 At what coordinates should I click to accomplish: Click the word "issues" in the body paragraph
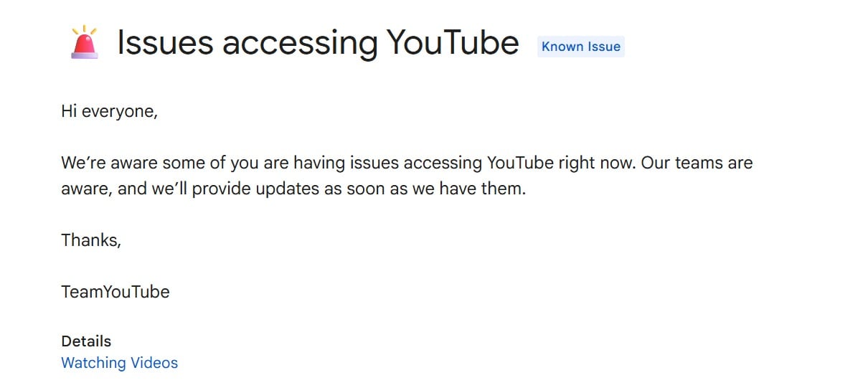374,163
